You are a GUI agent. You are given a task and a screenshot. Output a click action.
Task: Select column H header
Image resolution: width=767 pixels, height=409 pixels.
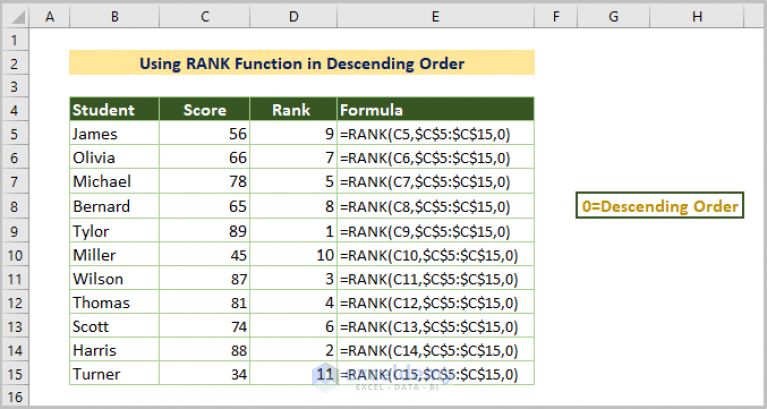(x=697, y=17)
